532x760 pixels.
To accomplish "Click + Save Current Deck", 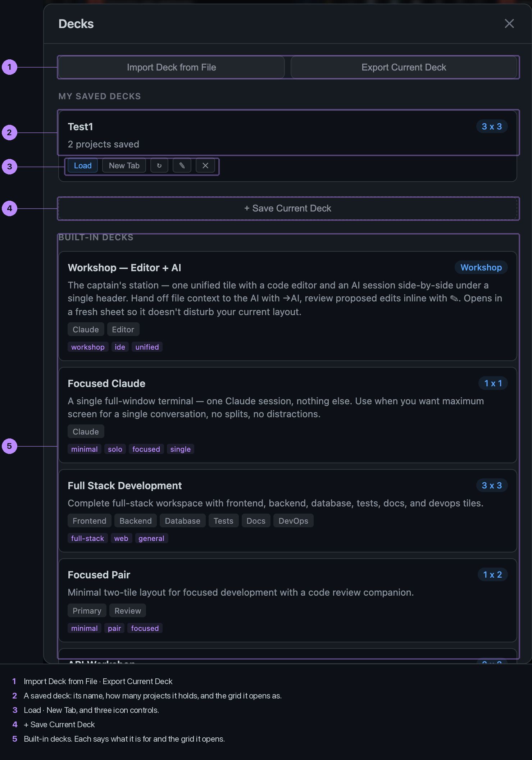I will pos(288,208).
